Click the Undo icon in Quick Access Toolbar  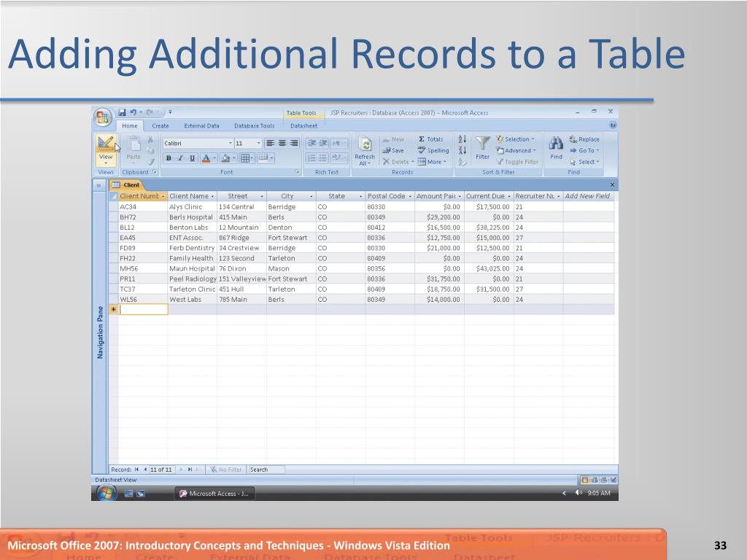[133, 112]
